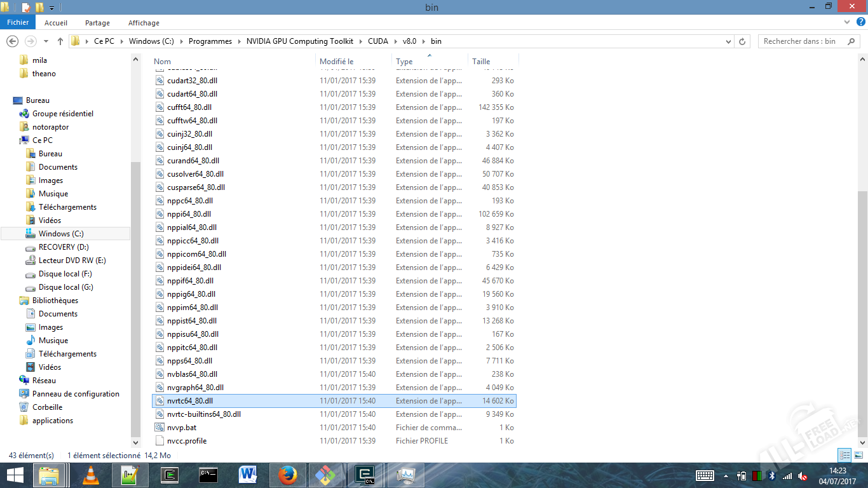The height and width of the screenshot is (488, 868).
Task: Click CUDA in the address breadcrumb
Action: tap(377, 41)
